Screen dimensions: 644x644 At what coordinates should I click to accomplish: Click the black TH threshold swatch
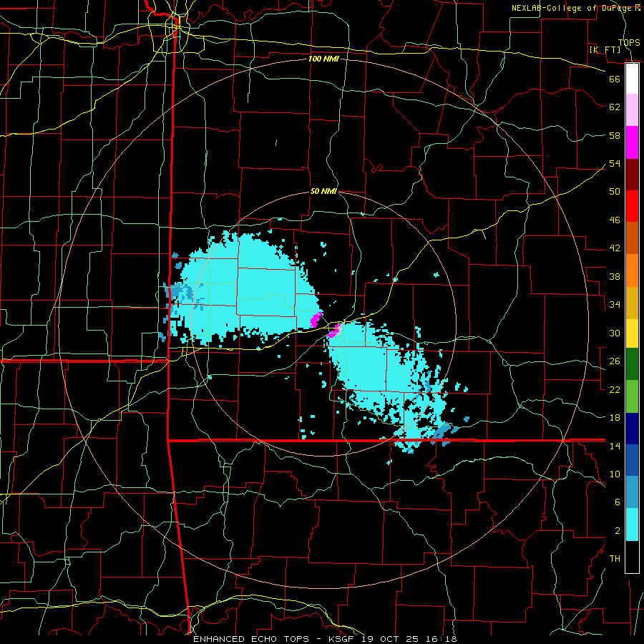click(632, 557)
